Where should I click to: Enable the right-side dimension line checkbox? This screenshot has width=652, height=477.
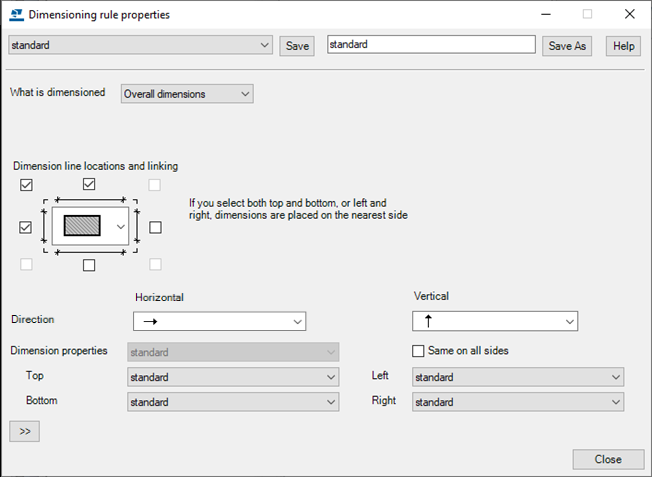pos(155,227)
